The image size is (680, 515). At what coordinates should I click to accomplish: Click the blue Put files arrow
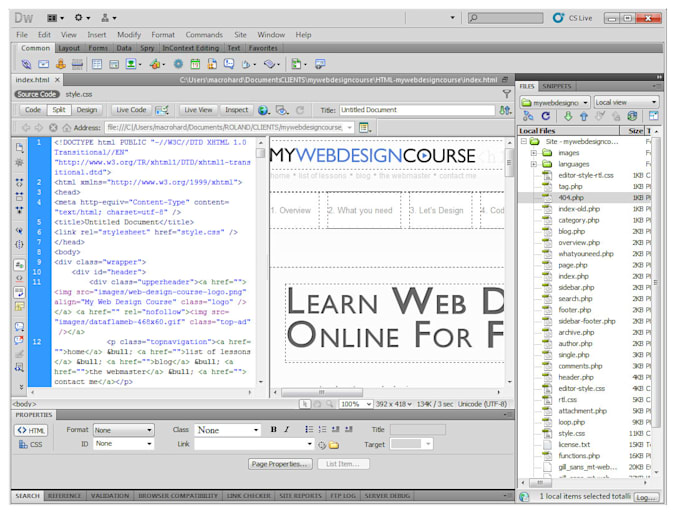point(584,117)
